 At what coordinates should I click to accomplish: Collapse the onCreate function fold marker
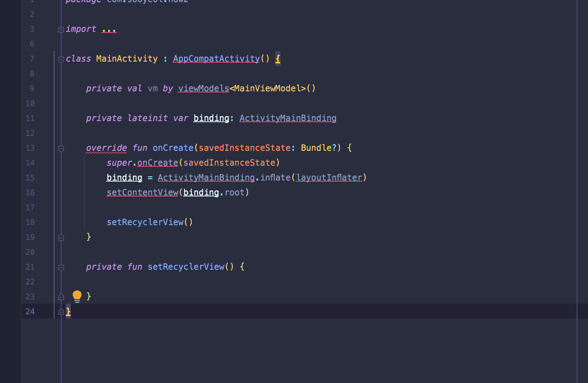tap(61, 149)
